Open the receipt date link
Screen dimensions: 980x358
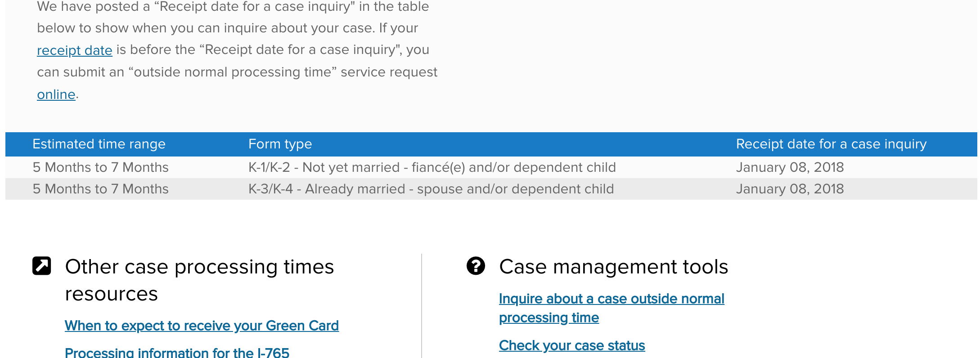pyautogui.click(x=75, y=50)
